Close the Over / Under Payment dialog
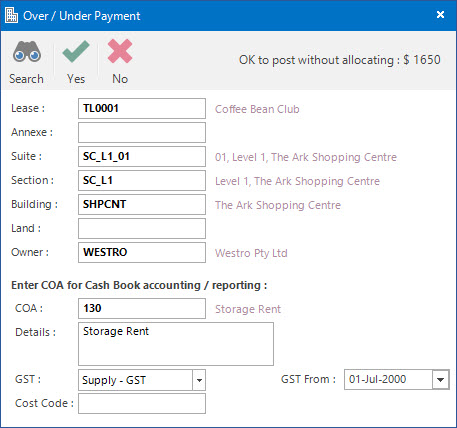This screenshot has height=428, width=457. pyautogui.click(x=440, y=15)
